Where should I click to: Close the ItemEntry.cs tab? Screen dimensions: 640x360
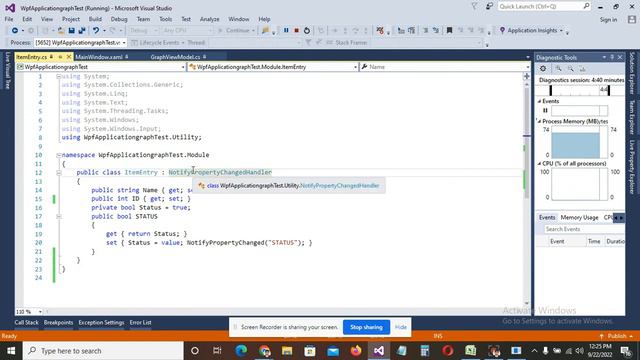click(69, 57)
